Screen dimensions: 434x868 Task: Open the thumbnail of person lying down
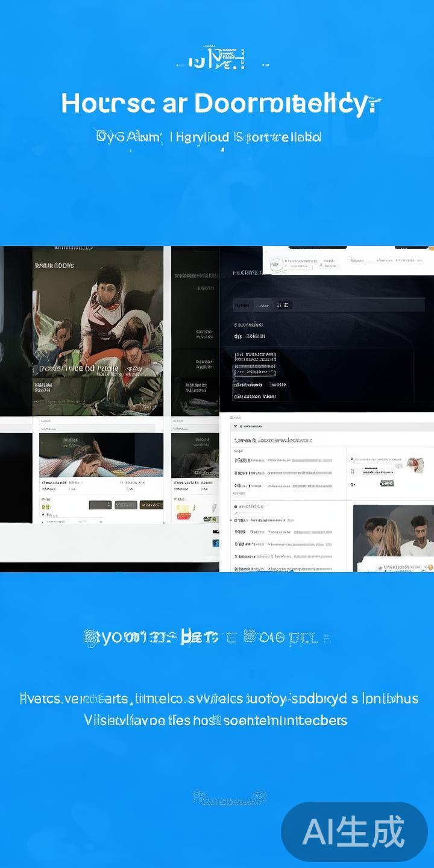tap(101, 455)
